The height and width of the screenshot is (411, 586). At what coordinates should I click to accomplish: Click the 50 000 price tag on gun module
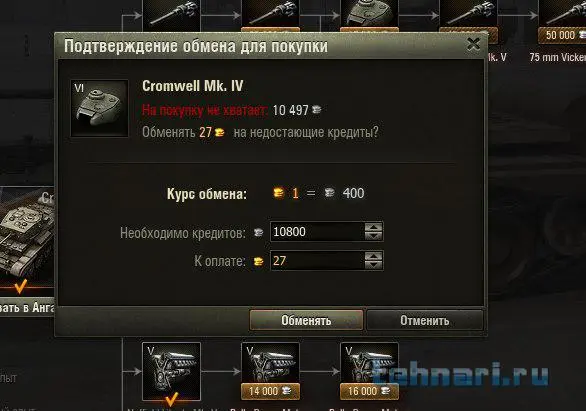(x=562, y=35)
